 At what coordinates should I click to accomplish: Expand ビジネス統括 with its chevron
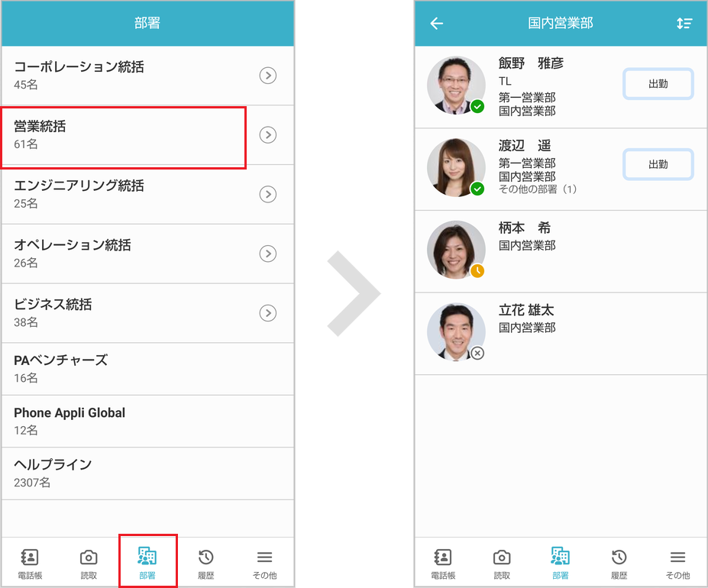[268, 313]
